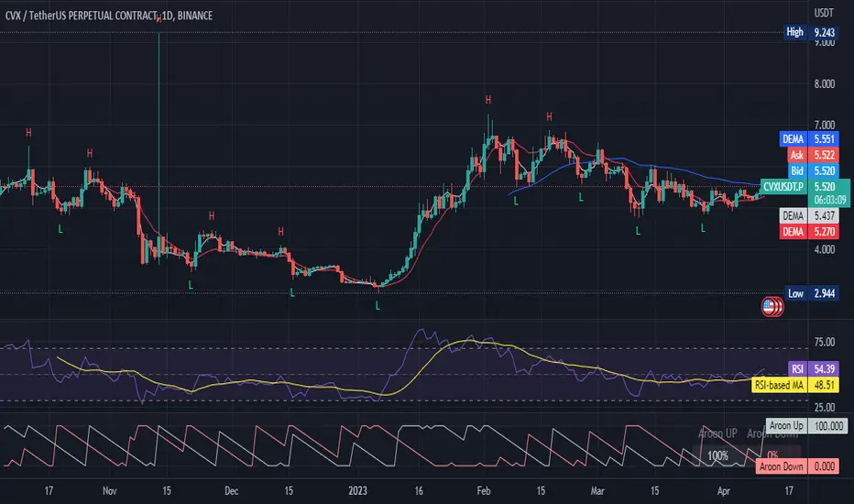Click the 2023 label on the time axis
854x504 pixels.
(x=358, y=491)
